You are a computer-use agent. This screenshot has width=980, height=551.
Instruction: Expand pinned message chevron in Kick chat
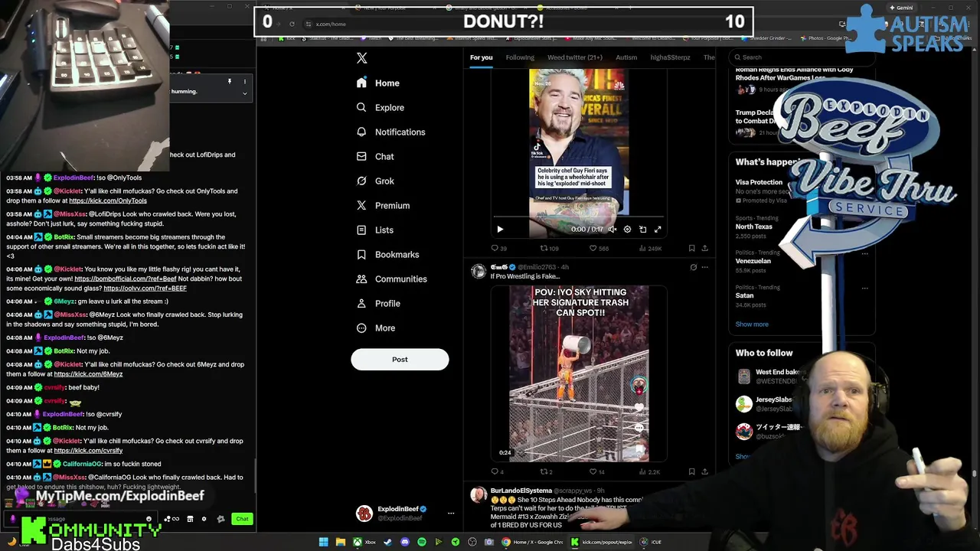[244, 93]
